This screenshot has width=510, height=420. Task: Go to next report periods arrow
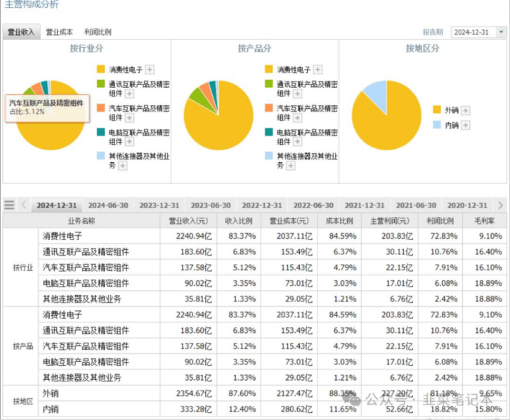click(500, 205)
